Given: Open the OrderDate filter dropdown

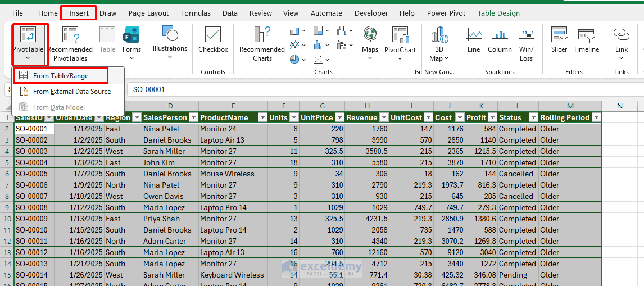Looking at the screenshot, I should click(x=98, y=117).
